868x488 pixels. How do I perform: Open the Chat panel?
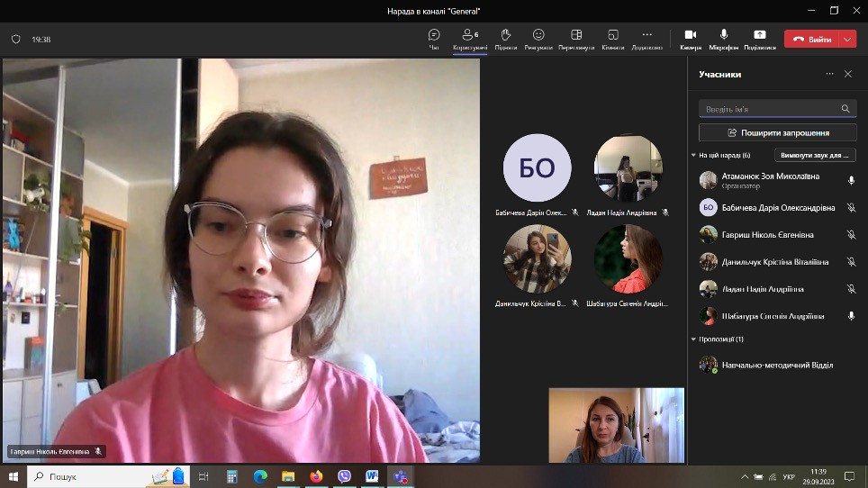(x=434, y=40)
